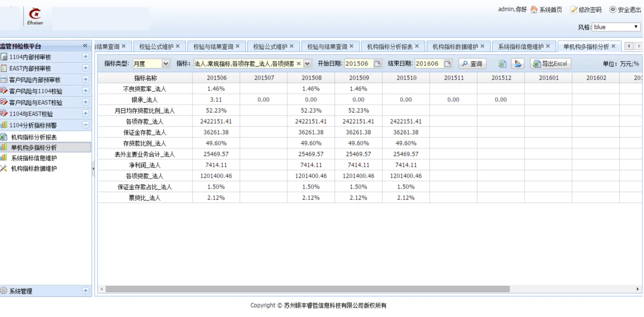This screenshot has width=644, height=317.
Task: Click the 修改密码 pencil icon
Action: (574, 9)
